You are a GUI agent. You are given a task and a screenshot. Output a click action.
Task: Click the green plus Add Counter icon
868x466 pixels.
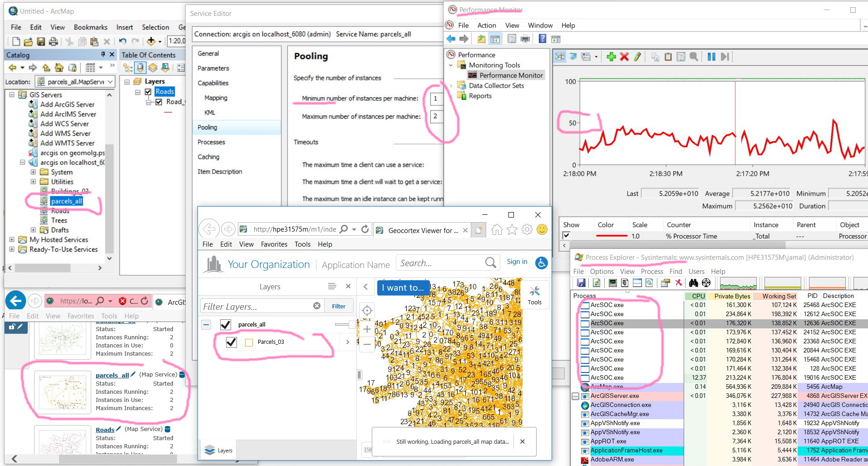pos(611,57)
